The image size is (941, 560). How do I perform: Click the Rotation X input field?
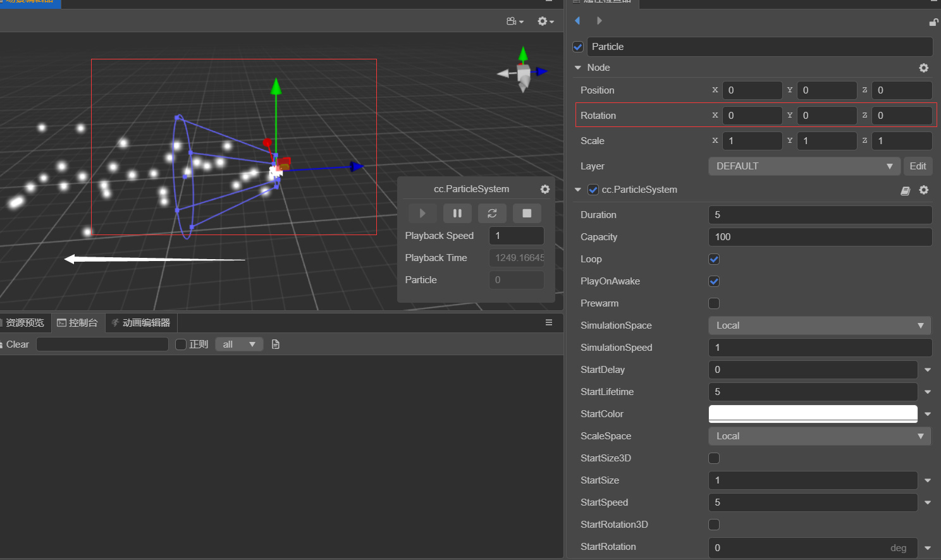click(753, 116)
